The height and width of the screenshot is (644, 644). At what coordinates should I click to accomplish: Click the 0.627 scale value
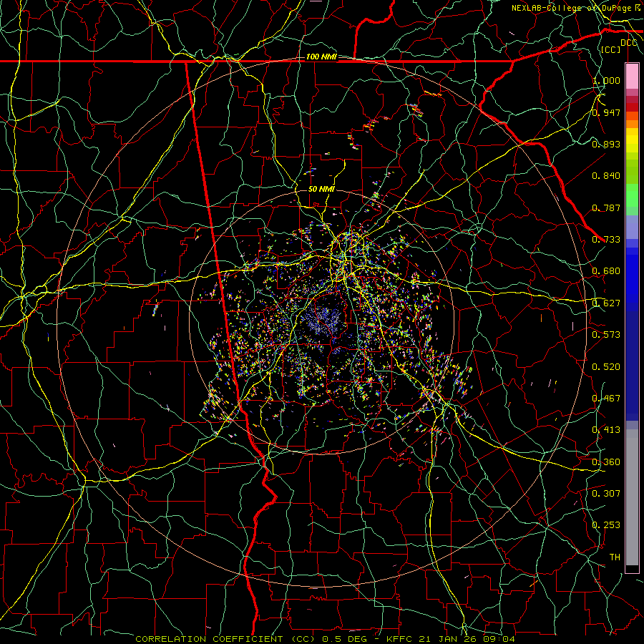606,303
